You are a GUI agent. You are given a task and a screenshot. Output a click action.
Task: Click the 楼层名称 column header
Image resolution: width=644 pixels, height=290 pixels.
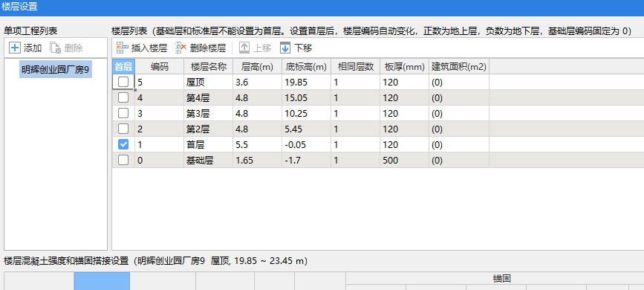tap(208, 67)
